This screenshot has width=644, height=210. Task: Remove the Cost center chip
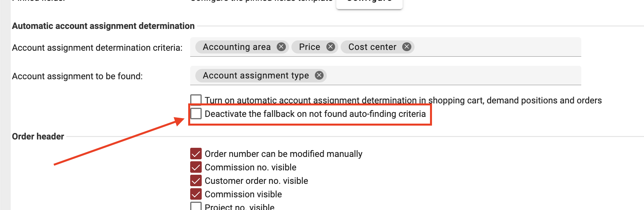pos(407,47)
